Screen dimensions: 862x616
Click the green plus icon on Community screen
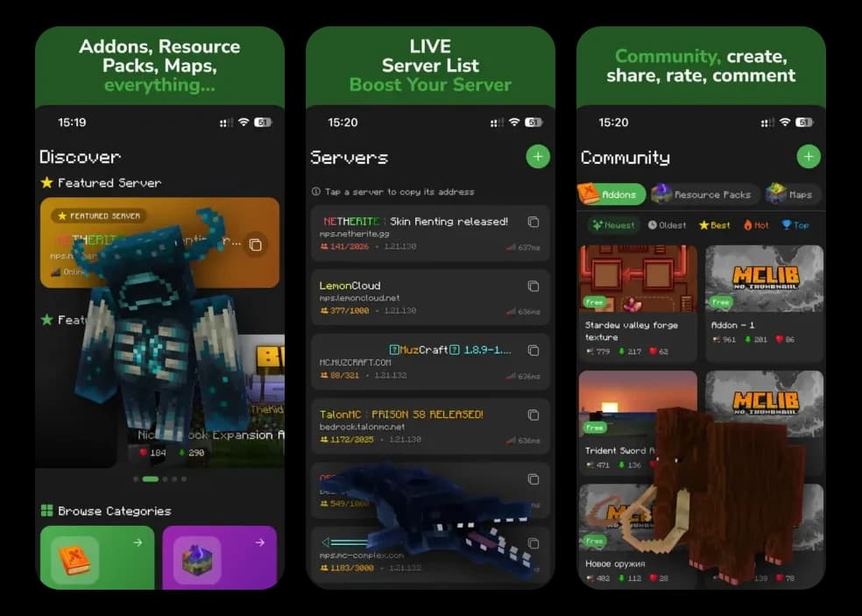tap(808, 156)
